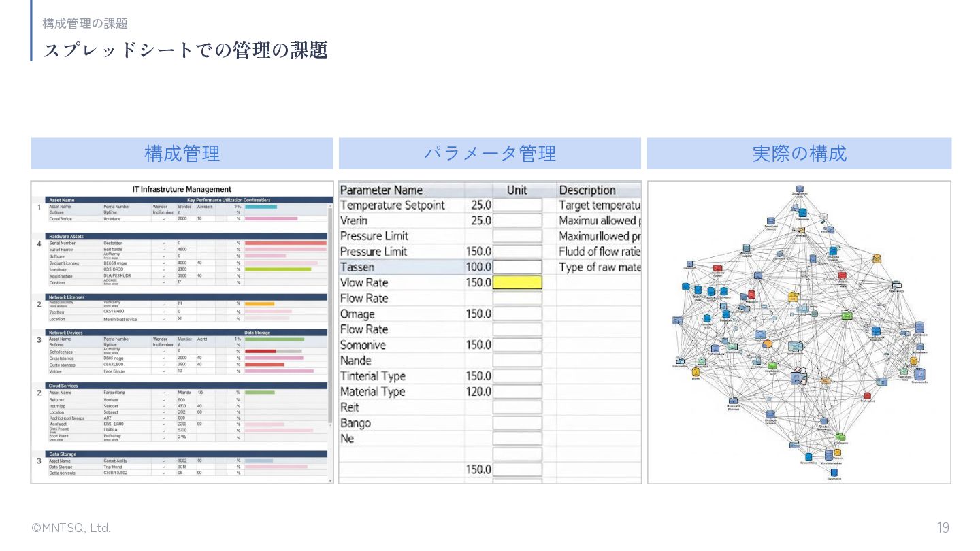This screenshot has height=551, width=980.
Task: Click the value 120.0 for Material Type
Action: pos(478,392)
